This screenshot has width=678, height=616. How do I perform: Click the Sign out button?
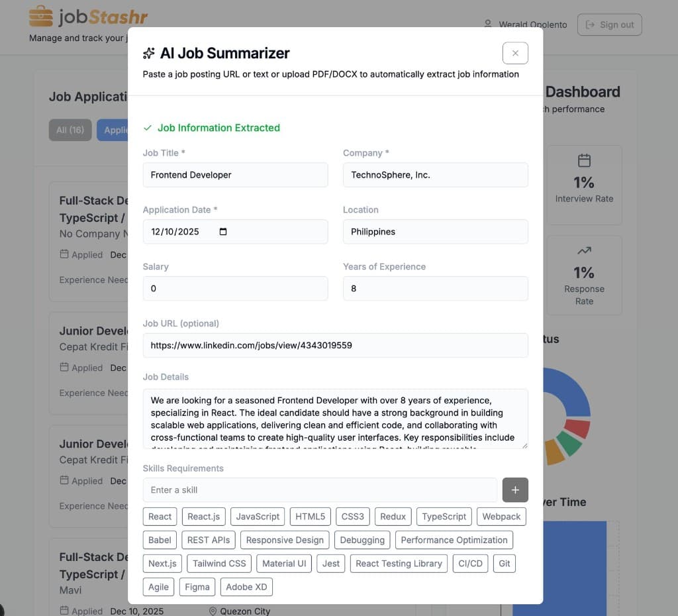point(609,25)
